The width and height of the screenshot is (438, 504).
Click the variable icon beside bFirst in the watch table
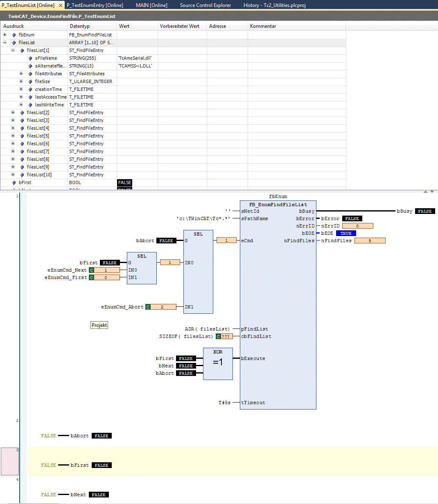click(x=14, y=182)
